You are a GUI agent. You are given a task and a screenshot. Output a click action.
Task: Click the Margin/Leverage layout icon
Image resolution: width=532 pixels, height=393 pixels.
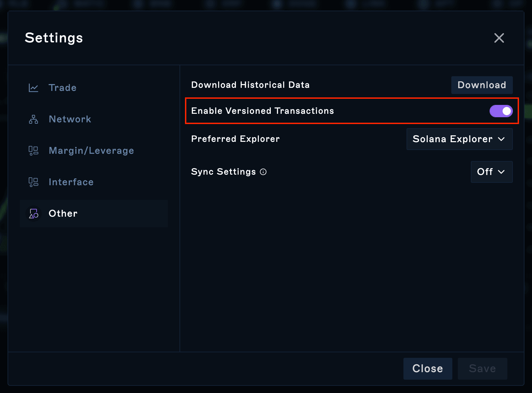tap(34, 151)
